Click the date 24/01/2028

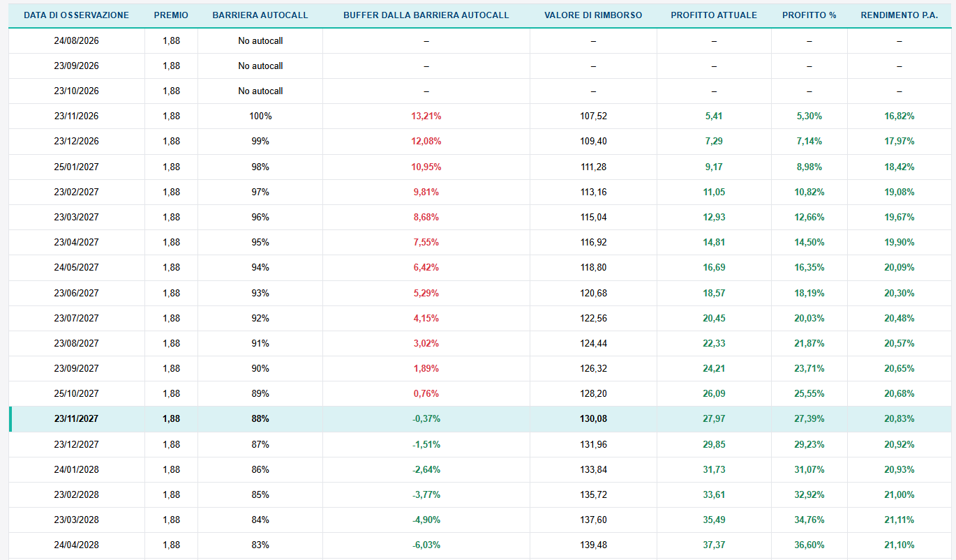[x=76, y=469]
